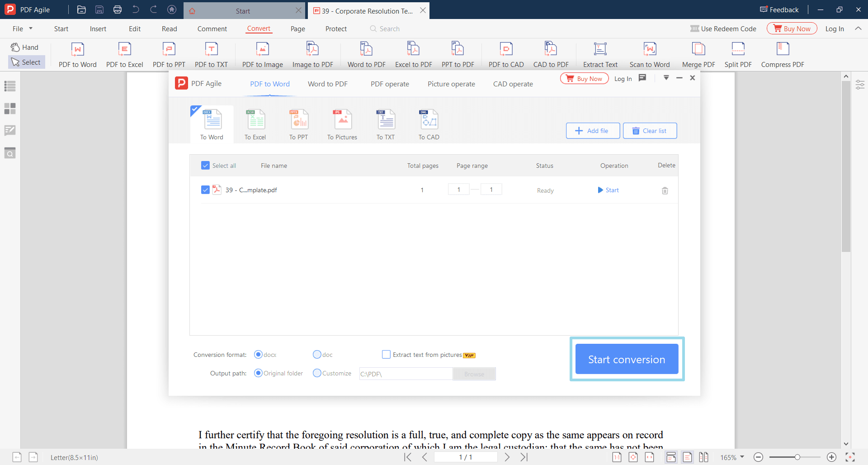Switch to Picture operate dialog tab

(451, 84)
